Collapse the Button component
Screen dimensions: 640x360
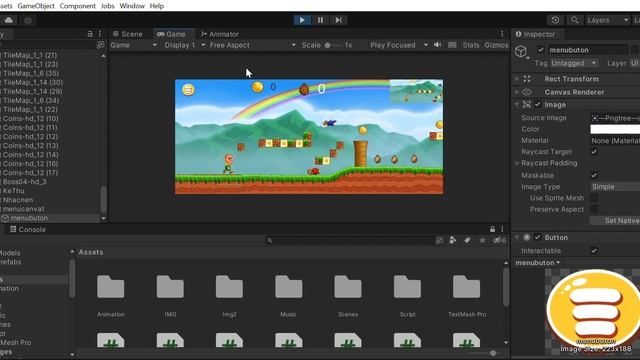pyautogui.click(x=517, y=237)
